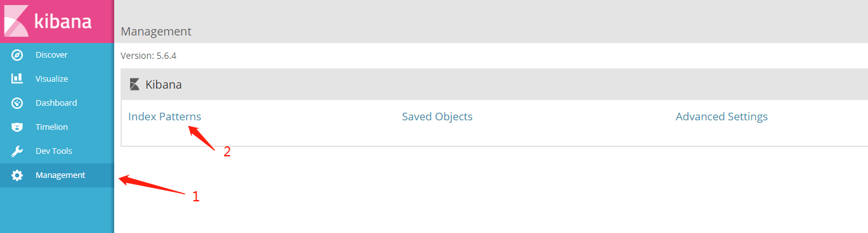868x233 pixels.
Task: Click the kibana wordmark text
Action: click(x=63, y=20)
